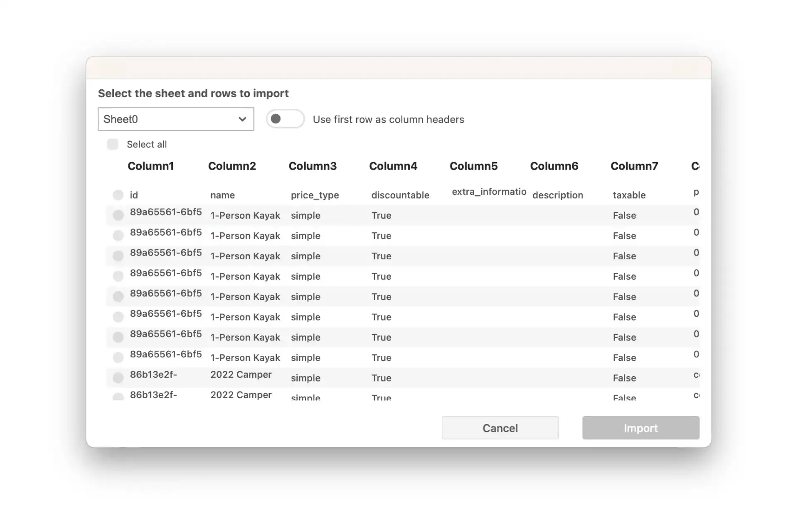Enable use first row as column headers
Viewport: 798px width, 532px height.
[285, 119]
